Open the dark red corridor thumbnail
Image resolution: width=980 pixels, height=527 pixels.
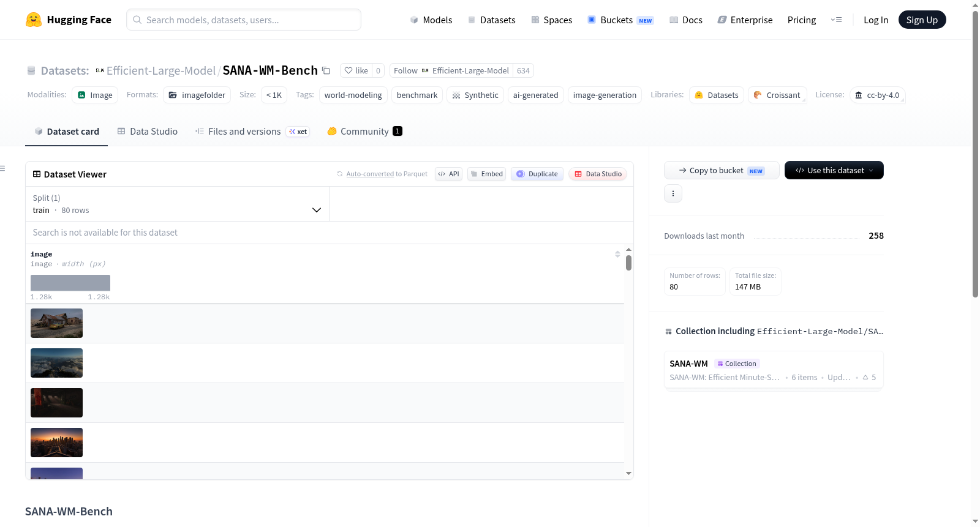coord(56,403)
